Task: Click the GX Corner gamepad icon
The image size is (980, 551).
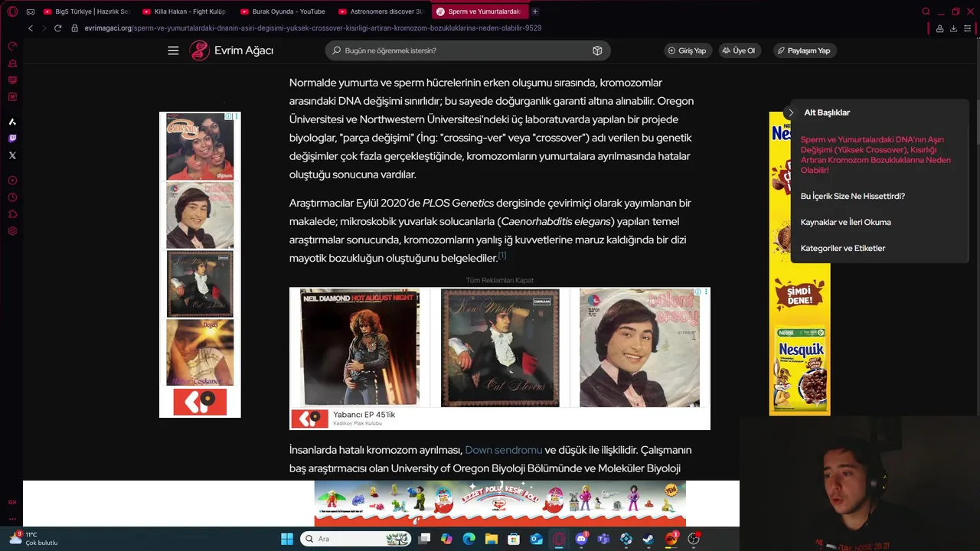Action: 31,11
